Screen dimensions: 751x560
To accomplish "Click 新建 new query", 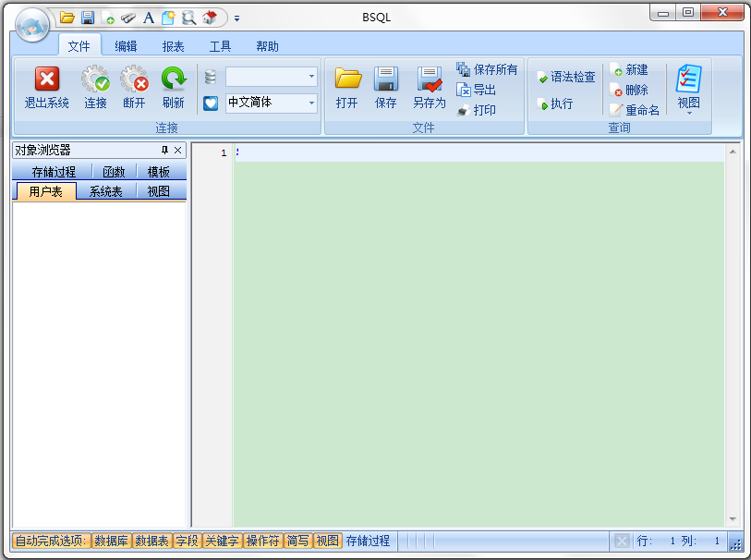I will click(630, 70).
